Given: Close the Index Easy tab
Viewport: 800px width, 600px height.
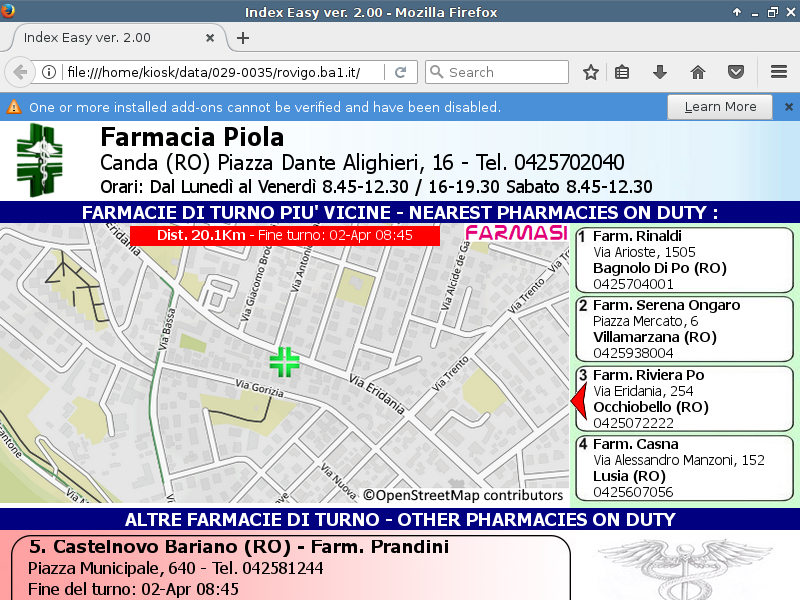Looking at the screenshot, I should click(210, 38).
